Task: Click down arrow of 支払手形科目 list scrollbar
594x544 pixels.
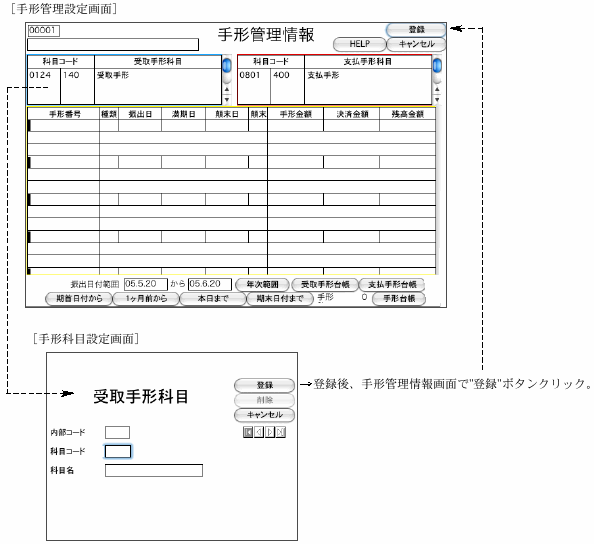Action: point(437,100)
